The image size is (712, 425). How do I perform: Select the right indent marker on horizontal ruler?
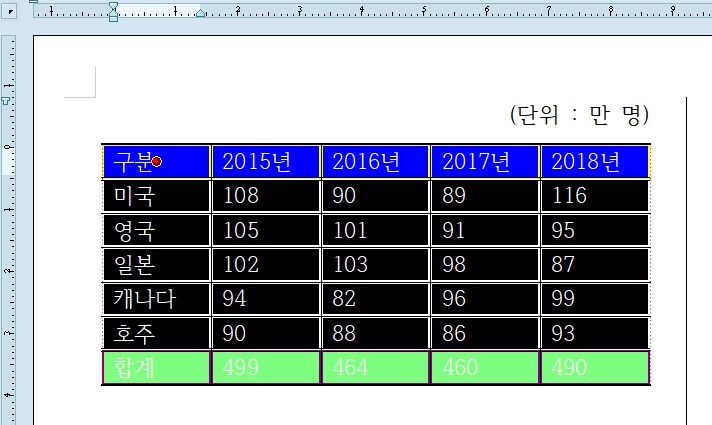200,13
